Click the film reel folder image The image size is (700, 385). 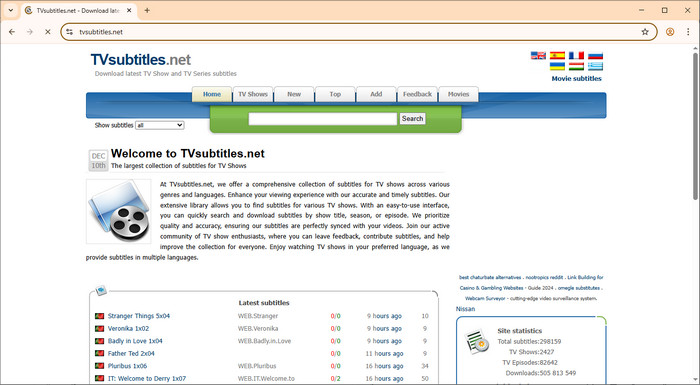tap(119, 212)
